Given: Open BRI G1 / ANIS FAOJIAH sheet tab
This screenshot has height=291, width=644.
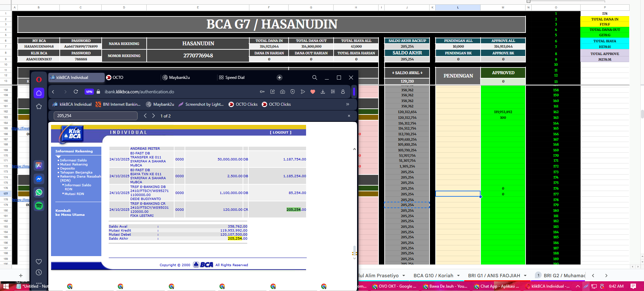Looking at the screenshot, I should pyautogui.click(x=494, y=276).
